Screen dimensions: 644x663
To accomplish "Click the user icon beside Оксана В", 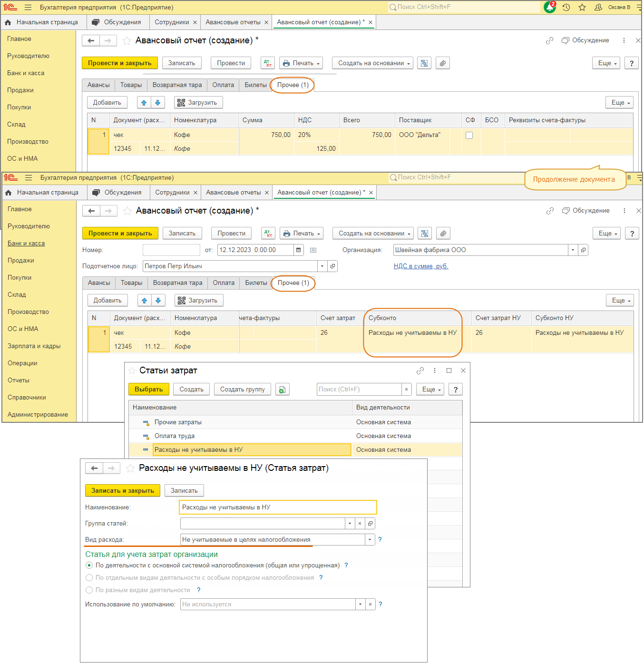I will click(598, 8).
